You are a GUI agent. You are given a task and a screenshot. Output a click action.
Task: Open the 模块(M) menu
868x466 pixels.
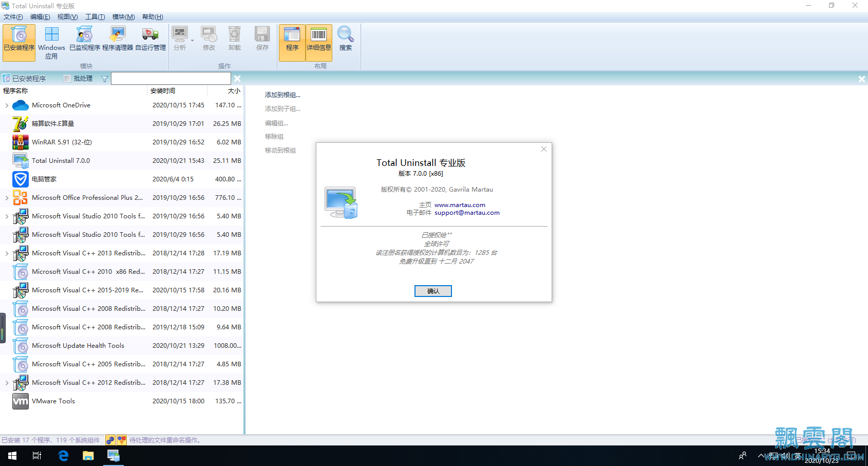123,17
